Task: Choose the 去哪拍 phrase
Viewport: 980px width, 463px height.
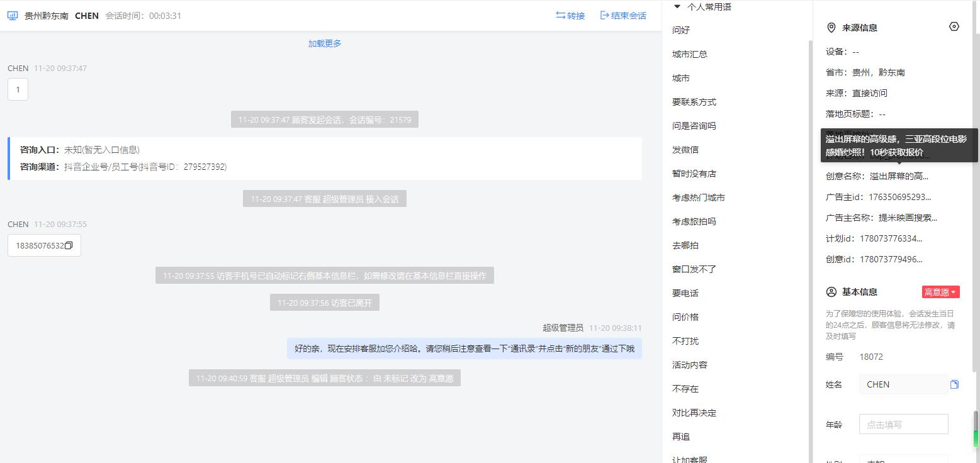Action: 685,245
